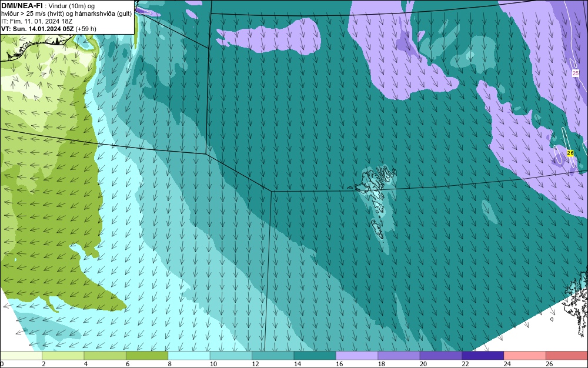The width and height of the screenshot is (588, 368).
Task: Click the 26+ m/s salmon red legend swatch
Action: point(567,356)
